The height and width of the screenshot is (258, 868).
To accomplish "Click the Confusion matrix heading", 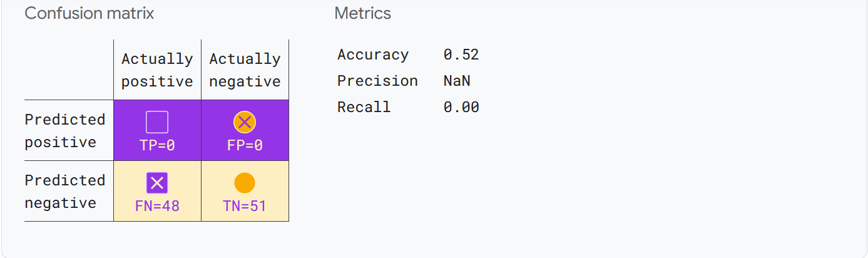I will [x=89, y=13].
